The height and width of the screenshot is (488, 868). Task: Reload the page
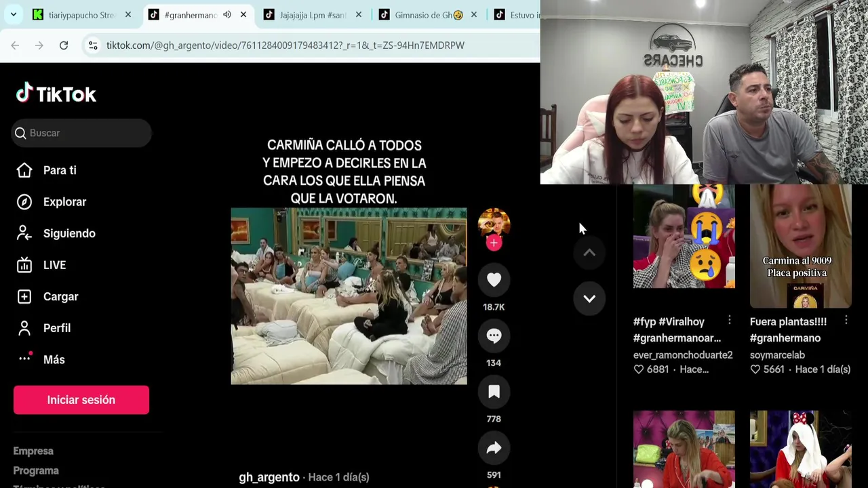tap(64, 45)
